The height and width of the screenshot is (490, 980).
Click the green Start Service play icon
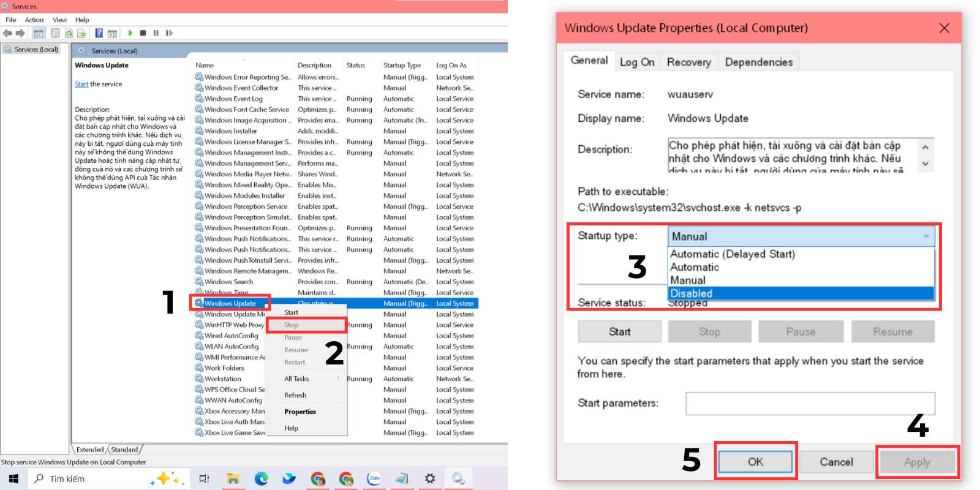click(130, 33)
